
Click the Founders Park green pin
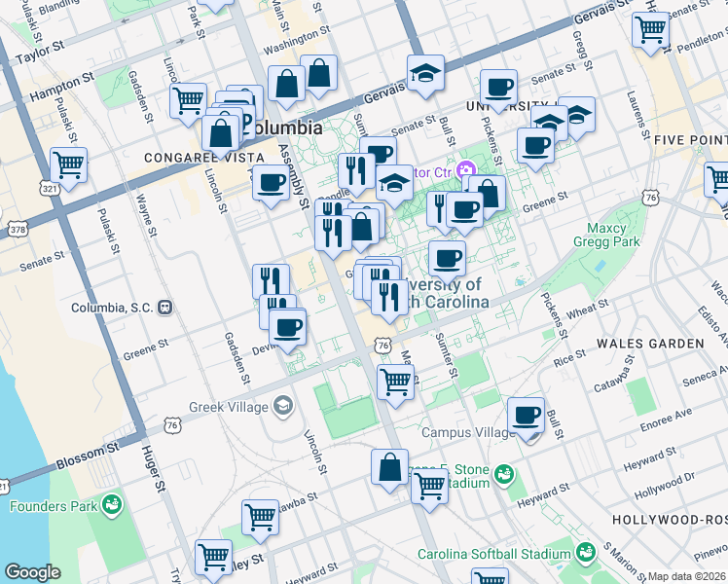[112, 504]
